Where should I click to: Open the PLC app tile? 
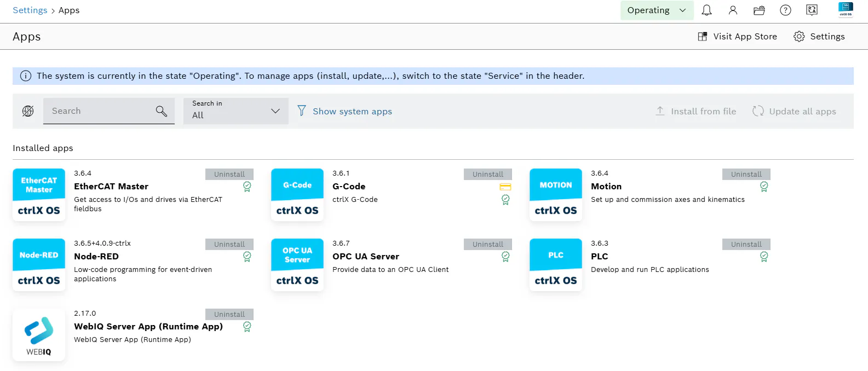(556, 265)
